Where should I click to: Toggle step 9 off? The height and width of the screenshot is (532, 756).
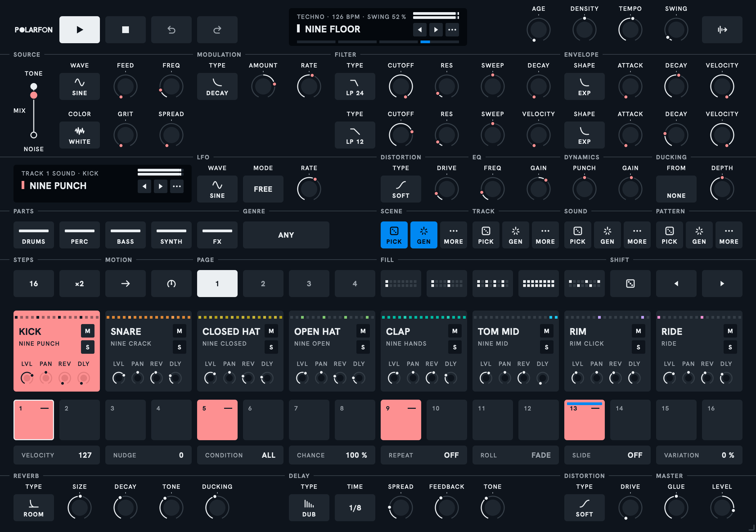click(x=401, y=420)
